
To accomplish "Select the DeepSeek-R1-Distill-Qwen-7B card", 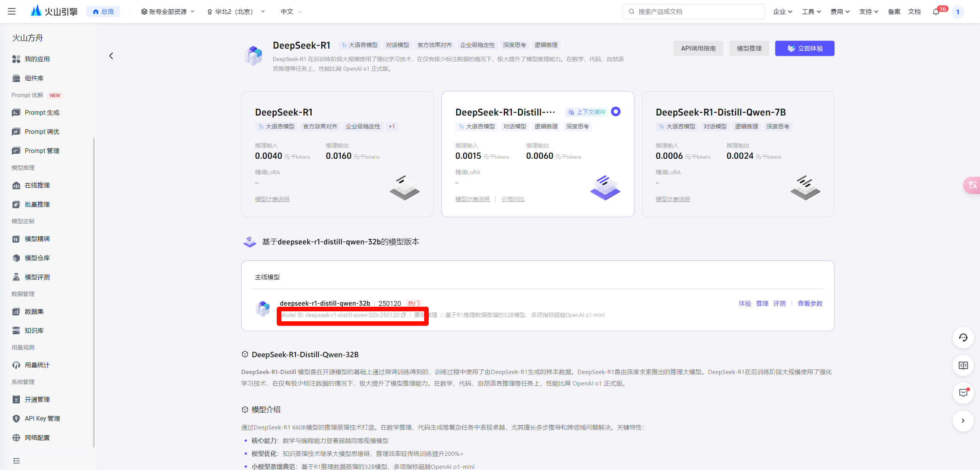I will coord(738,154).
